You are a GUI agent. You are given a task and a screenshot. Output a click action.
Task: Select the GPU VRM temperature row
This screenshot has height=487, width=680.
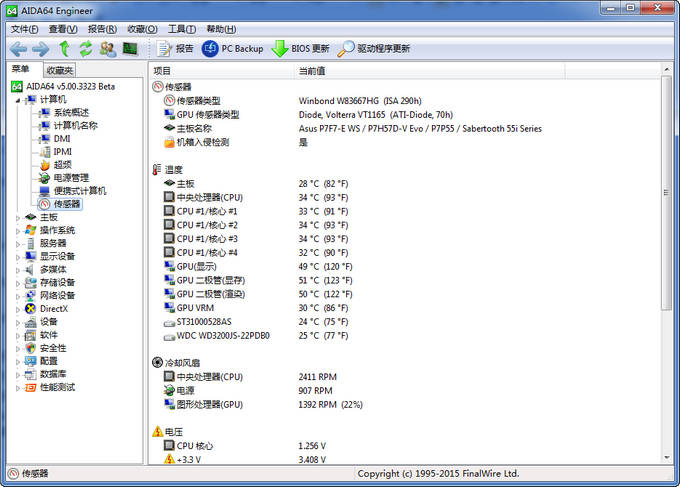[405, 307]
